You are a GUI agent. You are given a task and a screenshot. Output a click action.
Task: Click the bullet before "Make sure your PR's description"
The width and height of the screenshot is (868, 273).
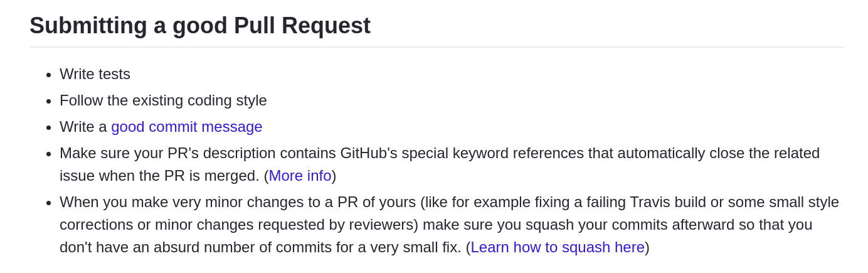click(x=49, y=154)
